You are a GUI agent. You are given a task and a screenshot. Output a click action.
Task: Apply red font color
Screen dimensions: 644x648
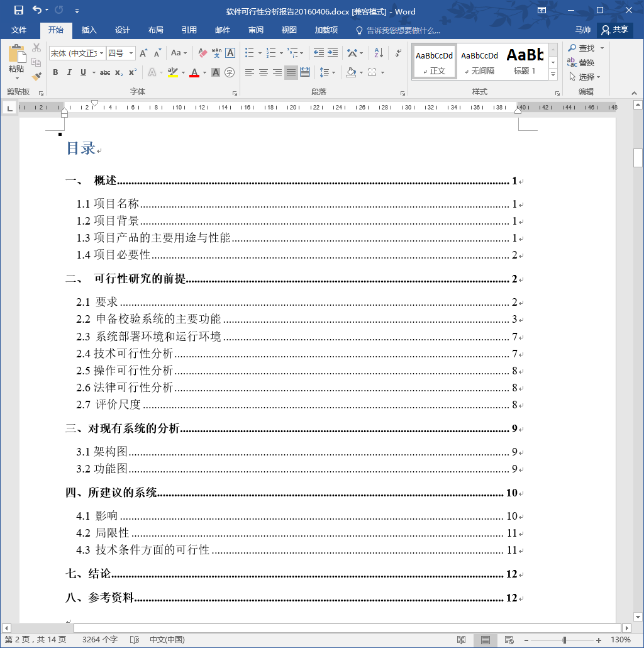click(194, 73)
